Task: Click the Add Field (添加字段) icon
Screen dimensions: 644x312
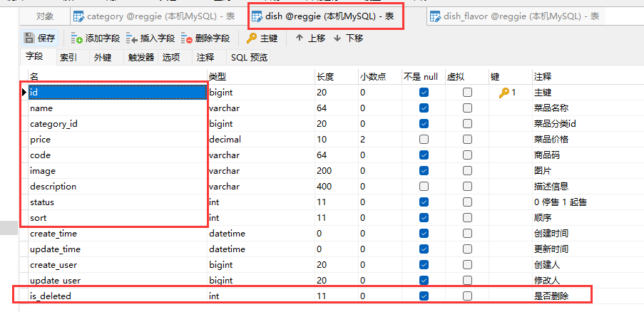Action: (77, 38)
